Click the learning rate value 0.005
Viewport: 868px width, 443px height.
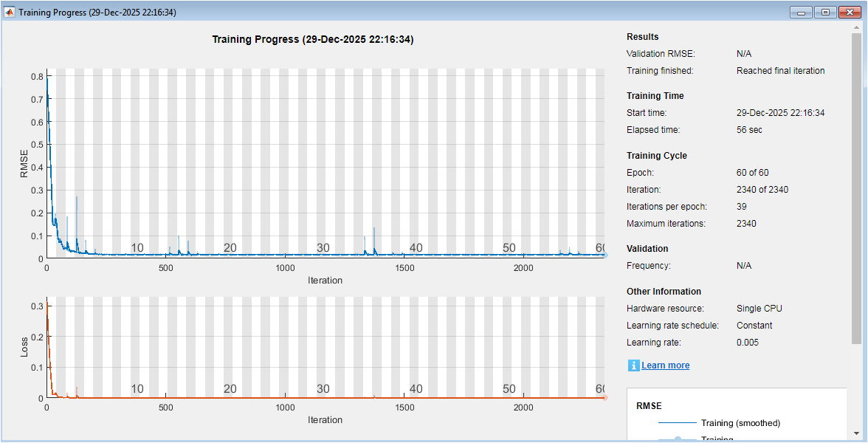[x=747, y=343]
